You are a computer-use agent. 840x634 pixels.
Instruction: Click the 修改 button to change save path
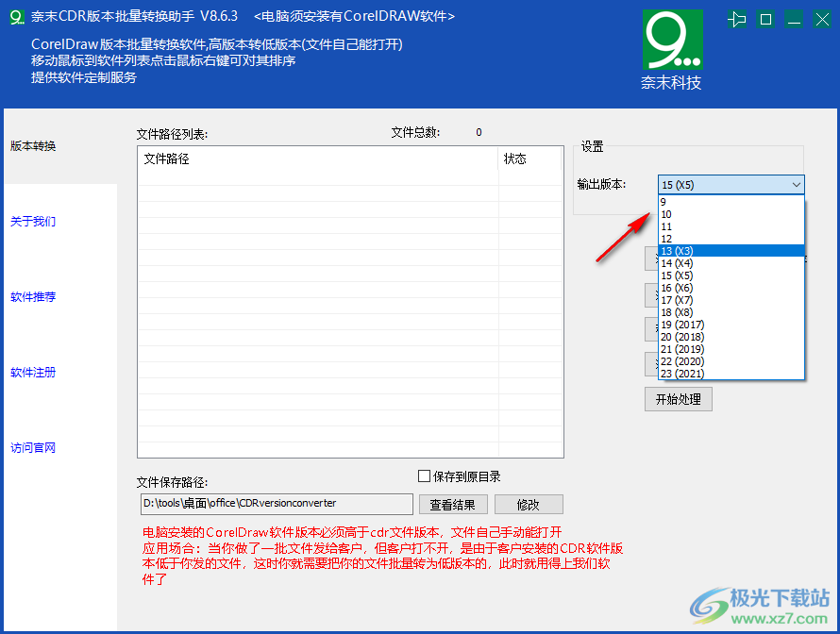(529, 504)
